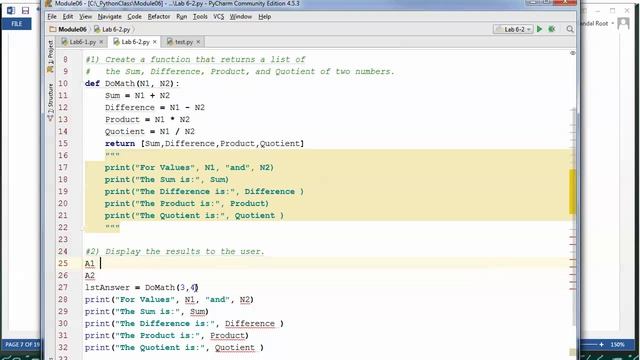Screen dimensions: 640x360
Task: Open the FILE tab in Word window
Action: click(17, 24)
